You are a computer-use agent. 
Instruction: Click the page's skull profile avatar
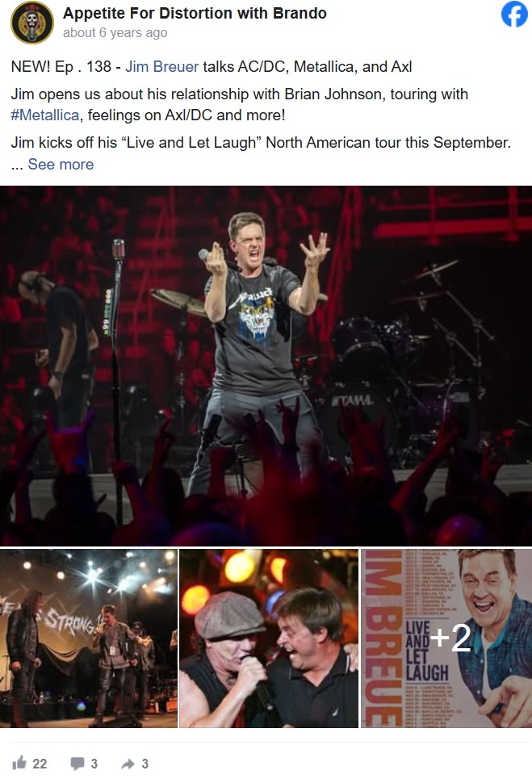pos(32,23)
